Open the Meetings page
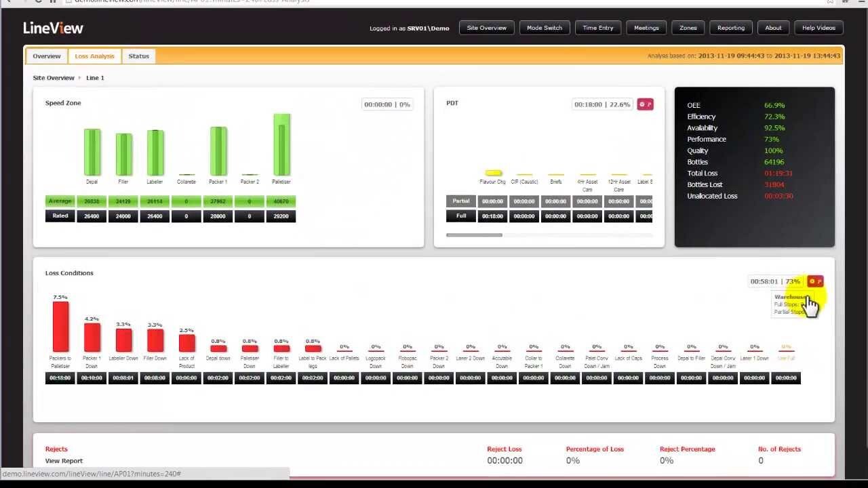Viewport: 868px width, 488px height. coord(646,28)
